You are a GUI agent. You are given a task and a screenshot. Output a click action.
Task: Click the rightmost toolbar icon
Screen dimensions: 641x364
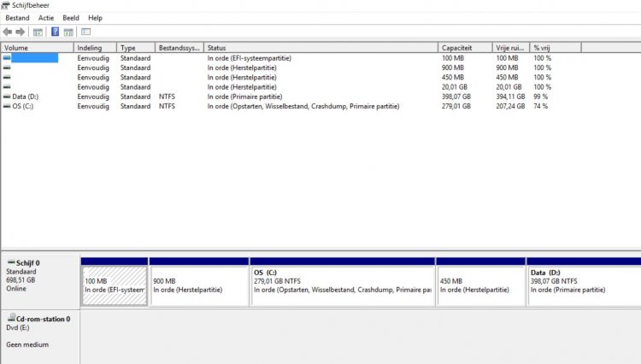[x=85, y=32]
